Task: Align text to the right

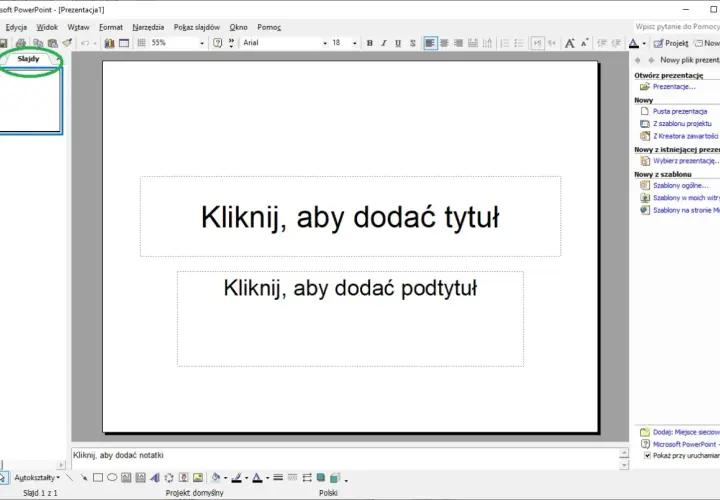Action: (458, 43)
